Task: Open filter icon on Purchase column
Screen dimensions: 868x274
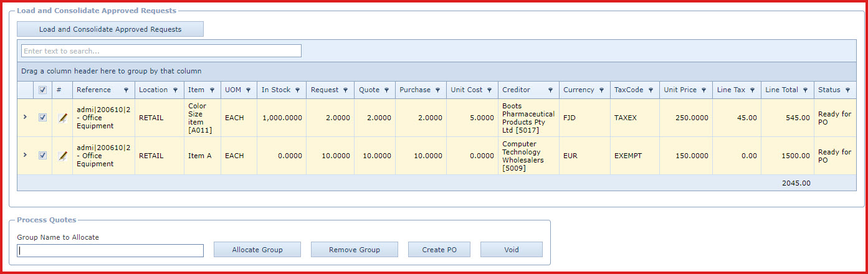Action: [438, 90]
